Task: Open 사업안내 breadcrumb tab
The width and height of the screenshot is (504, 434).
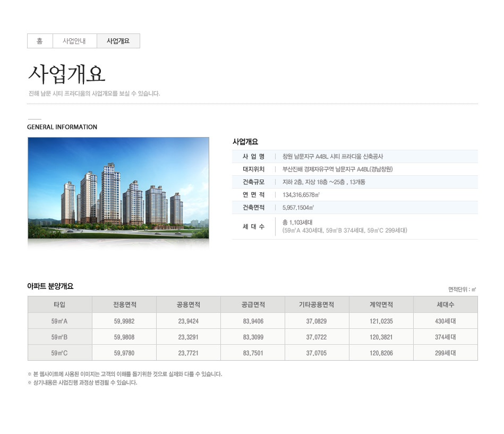Action: click(x=74, y=41)
